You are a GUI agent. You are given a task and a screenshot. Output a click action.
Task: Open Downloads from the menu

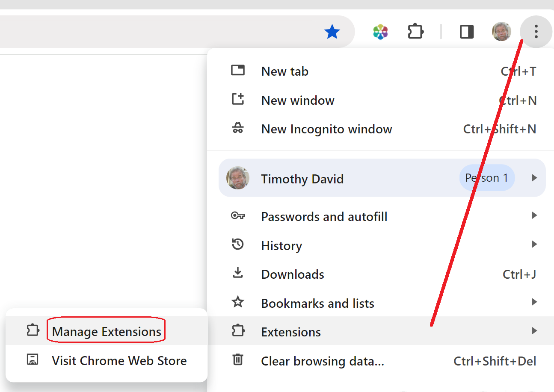(293, 274)
